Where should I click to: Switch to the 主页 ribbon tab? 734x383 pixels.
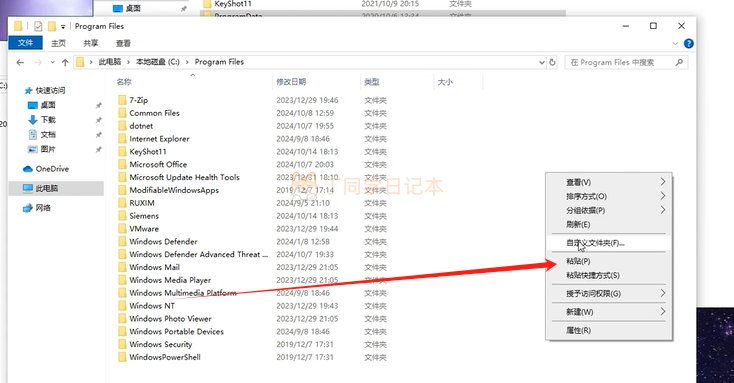[x=59, y=43]
